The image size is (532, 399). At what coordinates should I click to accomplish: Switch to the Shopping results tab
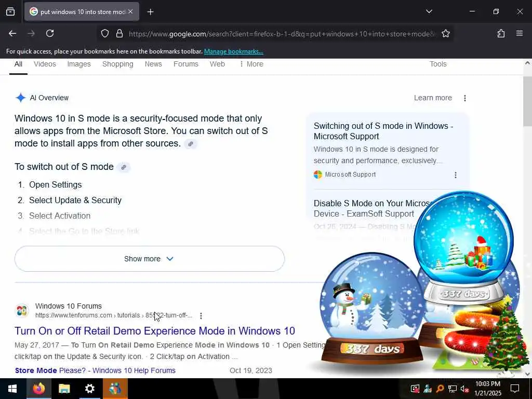(118, 64)
